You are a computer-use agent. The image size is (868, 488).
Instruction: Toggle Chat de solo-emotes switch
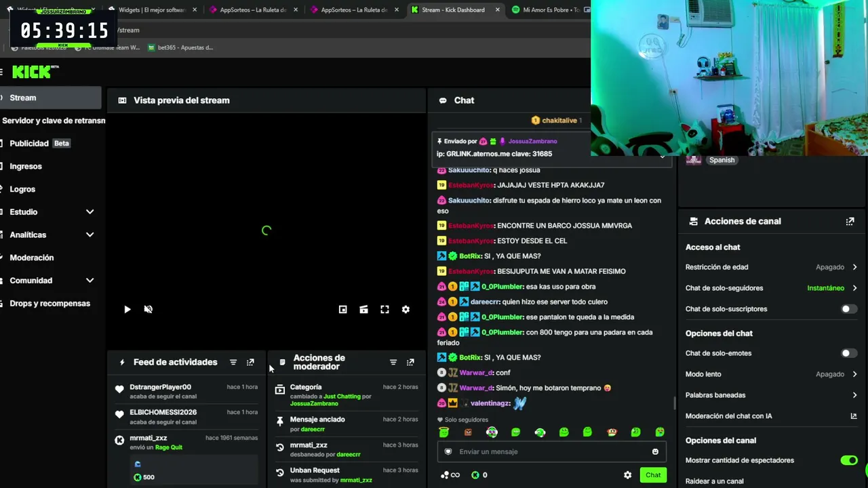click(x=848, y=353)
